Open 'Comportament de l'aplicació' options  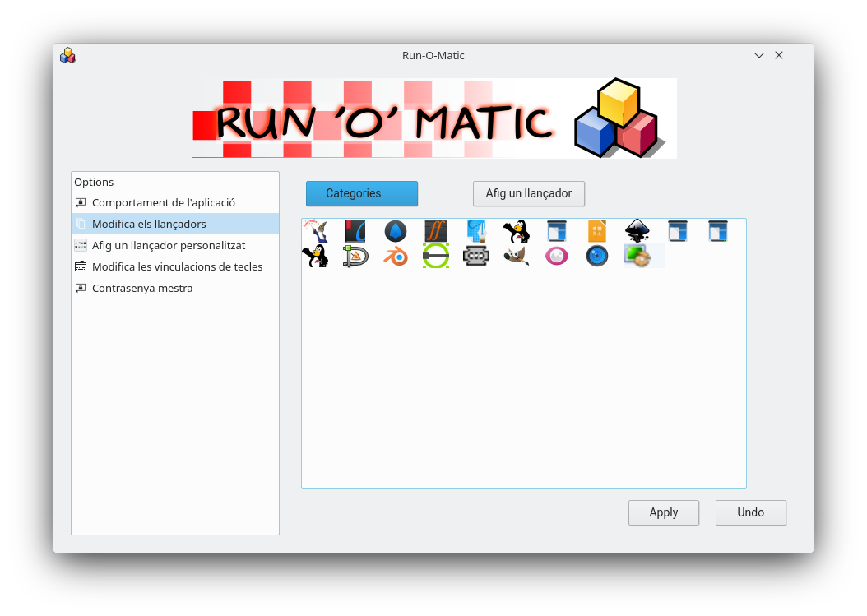[175, 203]
